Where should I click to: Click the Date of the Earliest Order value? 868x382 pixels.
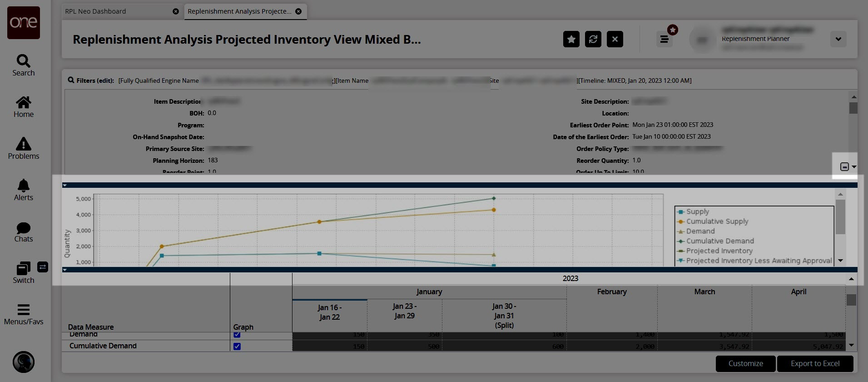[x=671, y=136]
